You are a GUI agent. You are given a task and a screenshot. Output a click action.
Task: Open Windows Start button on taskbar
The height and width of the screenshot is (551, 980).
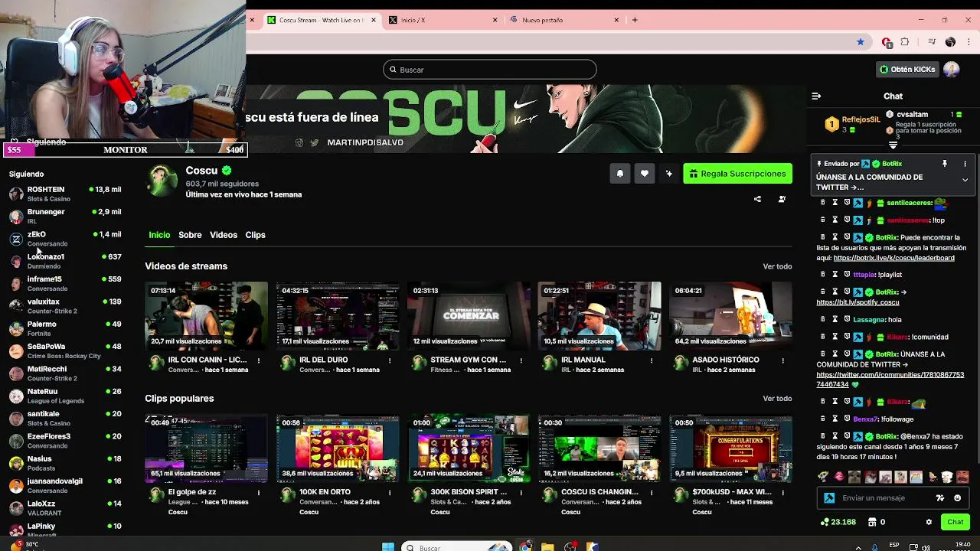tap(388, 546)
